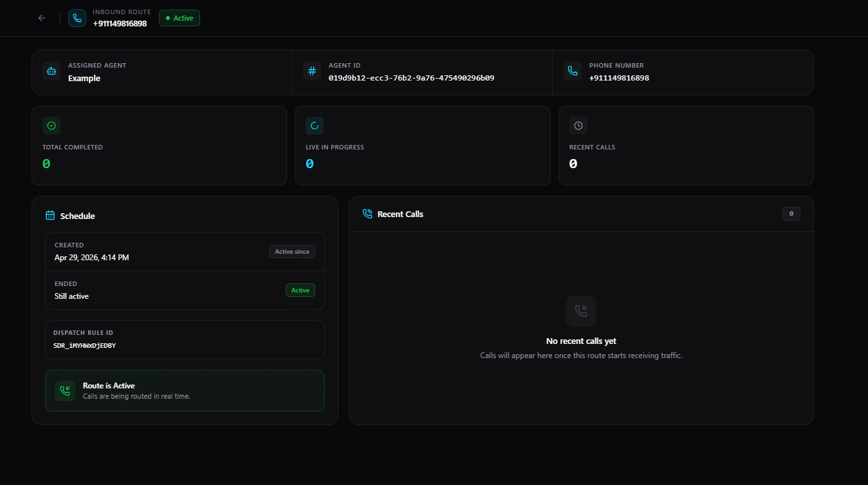
Task: Click the green Active badge in Ended row
Action: click(300, 290)
